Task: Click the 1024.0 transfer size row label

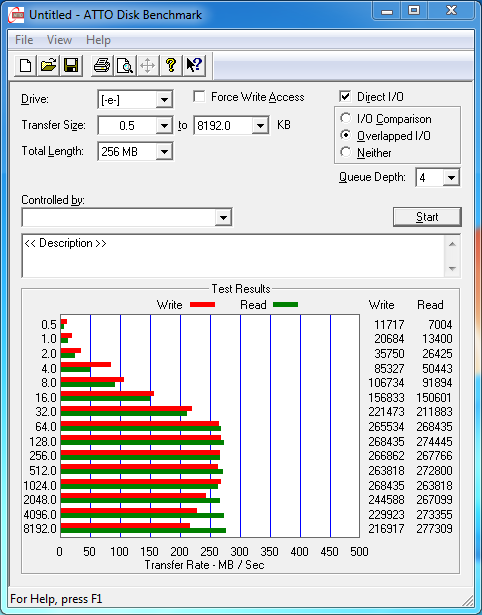Action: tap(40, 486)
